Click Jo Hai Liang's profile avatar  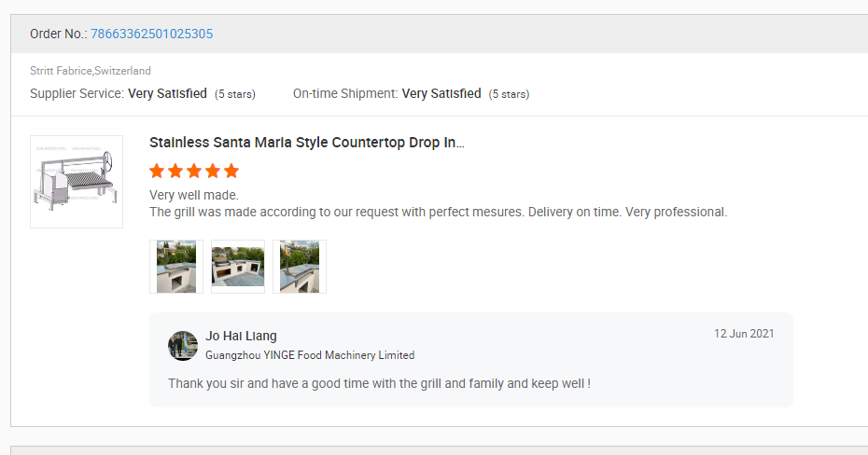tap(183, 345)
